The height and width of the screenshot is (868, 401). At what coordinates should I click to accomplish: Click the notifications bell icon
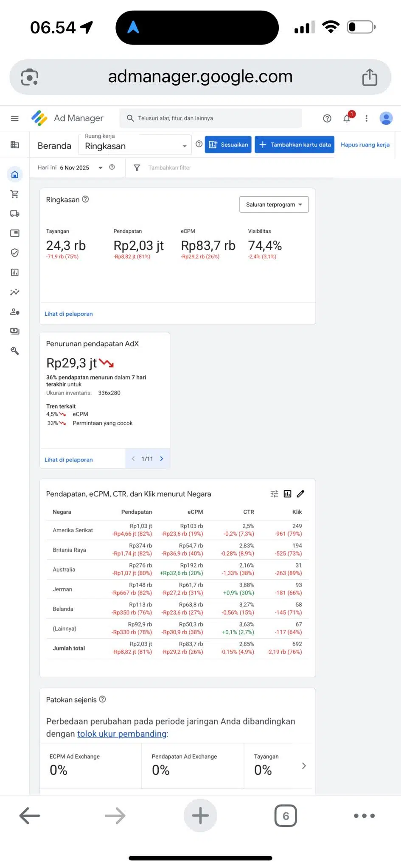347,118
